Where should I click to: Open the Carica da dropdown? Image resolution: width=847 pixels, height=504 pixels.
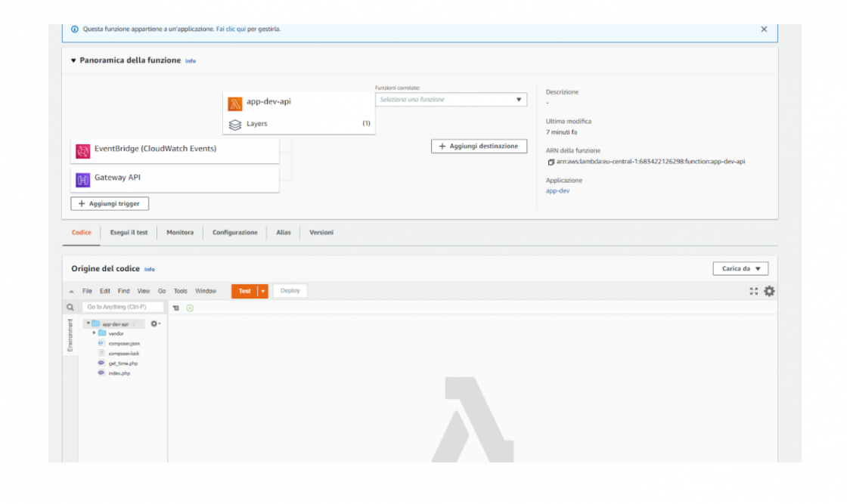pyautogui.click(x=740, y=269)
